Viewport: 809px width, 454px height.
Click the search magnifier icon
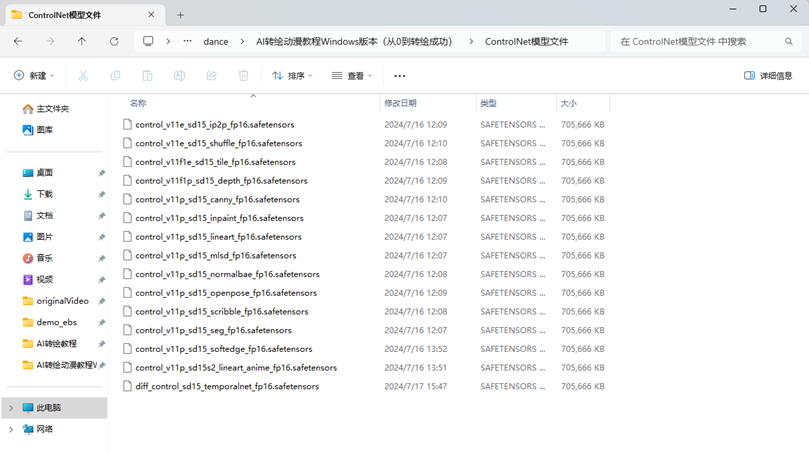[788, 41]
